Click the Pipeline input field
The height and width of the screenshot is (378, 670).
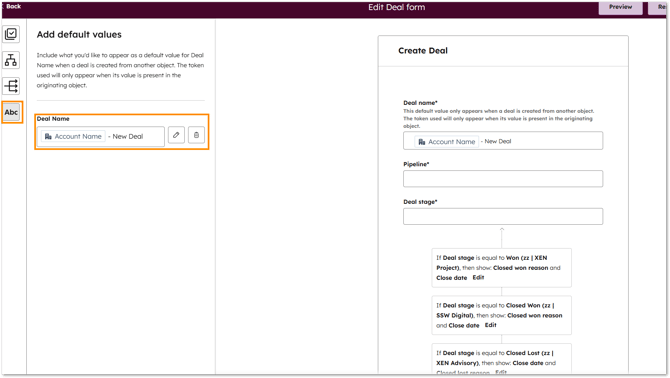[503, 179]
